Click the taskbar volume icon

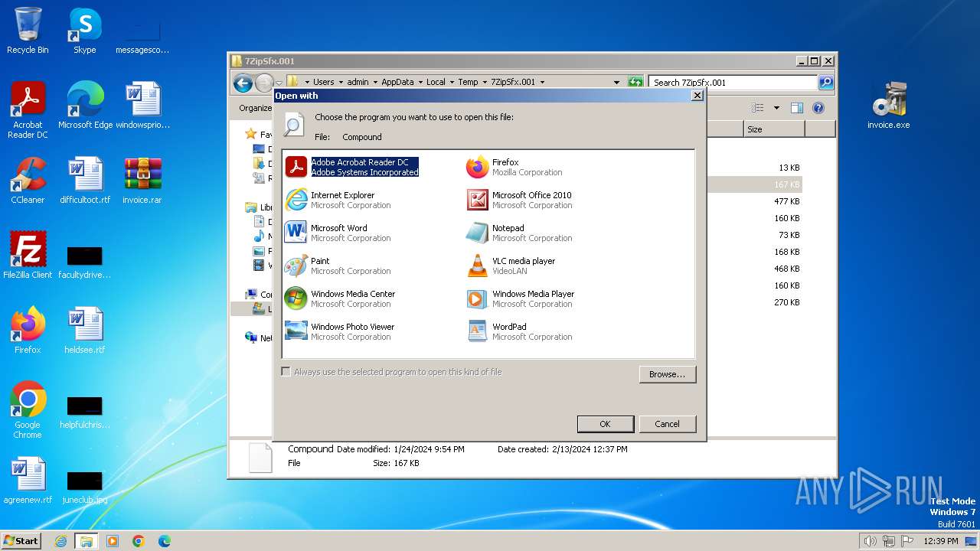point(870,541)
